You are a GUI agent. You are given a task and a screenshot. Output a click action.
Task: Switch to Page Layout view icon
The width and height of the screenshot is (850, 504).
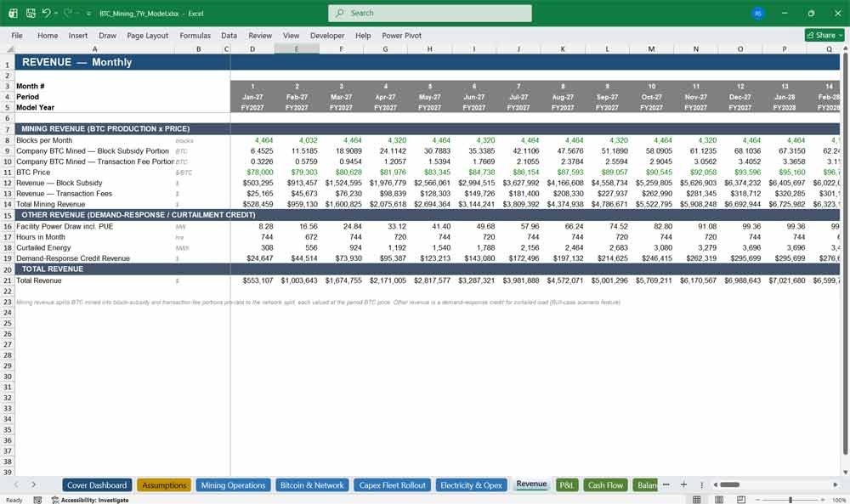pos(719,500)
